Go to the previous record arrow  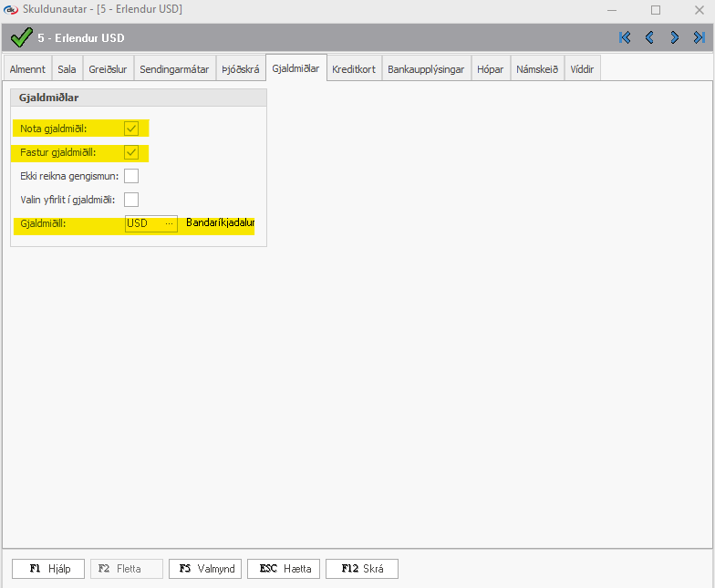tap(649, 37)
